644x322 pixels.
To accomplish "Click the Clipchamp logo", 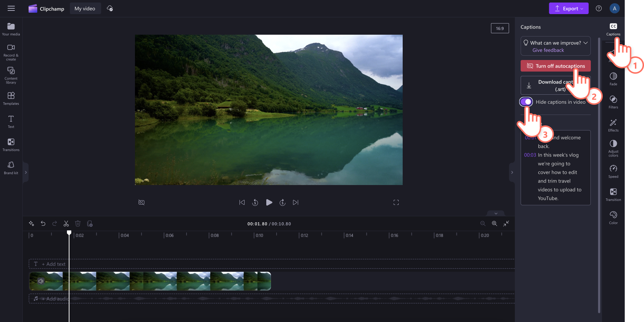I will 46,9.
